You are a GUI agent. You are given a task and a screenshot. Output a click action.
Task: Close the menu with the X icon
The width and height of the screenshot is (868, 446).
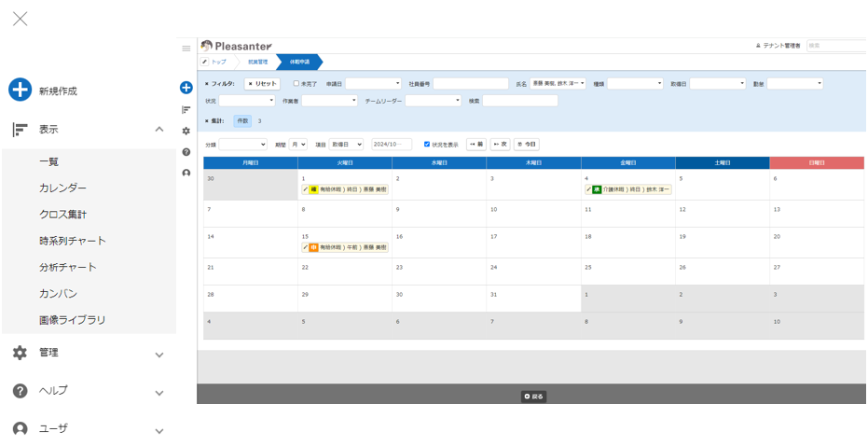(20, 19)
